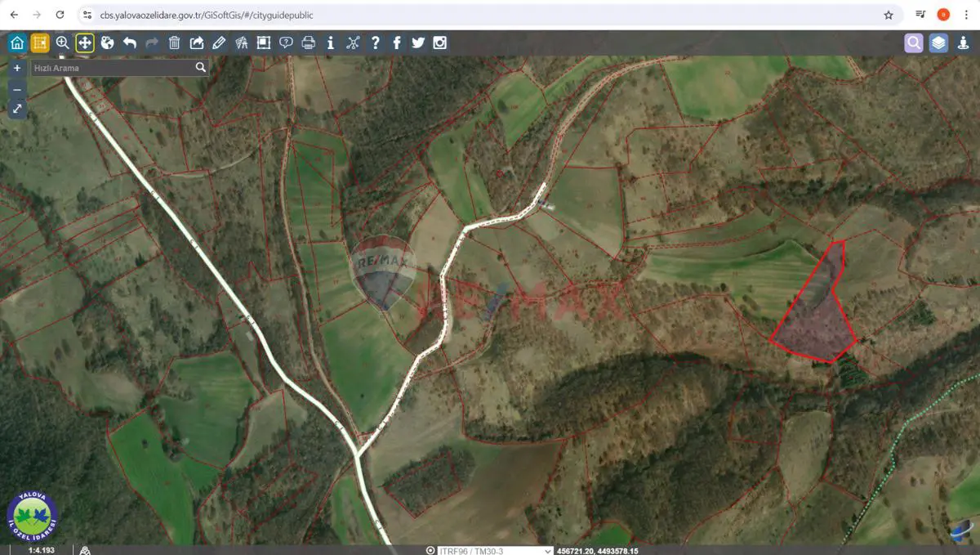Viewport: 980px width, 555px height.
Task: Go to the map home view
Action: (x=17, y=43)
